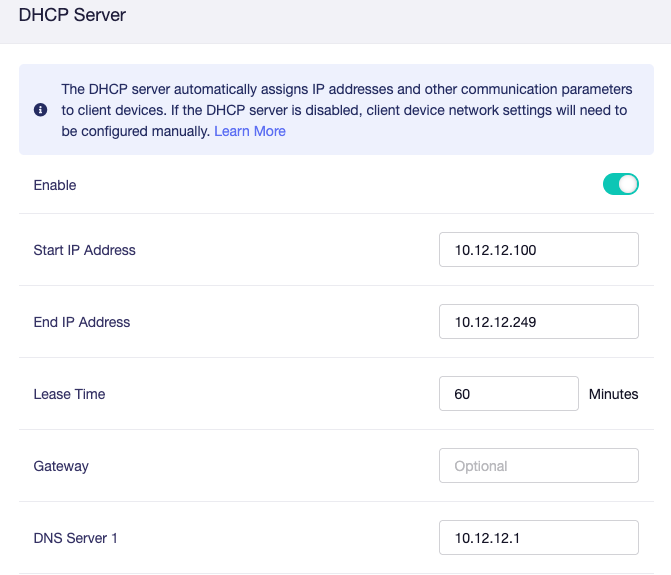Screen dimensions: 671x575
Task: Click the white knob of Enable switch
Action: pyautogui.click(x=628, y=185)
